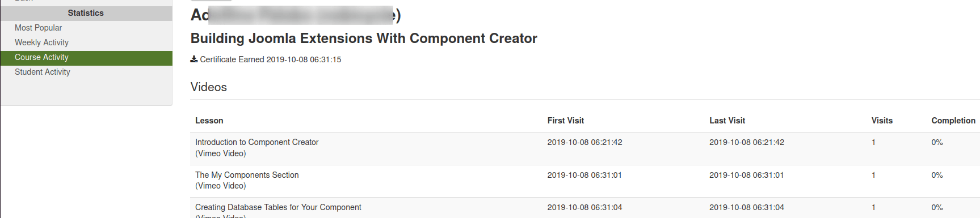The height and width of the screenshot is (218, 980).
Task: Open Most Popular statistics
Action: pyautogui.click(x=38, y=28)
